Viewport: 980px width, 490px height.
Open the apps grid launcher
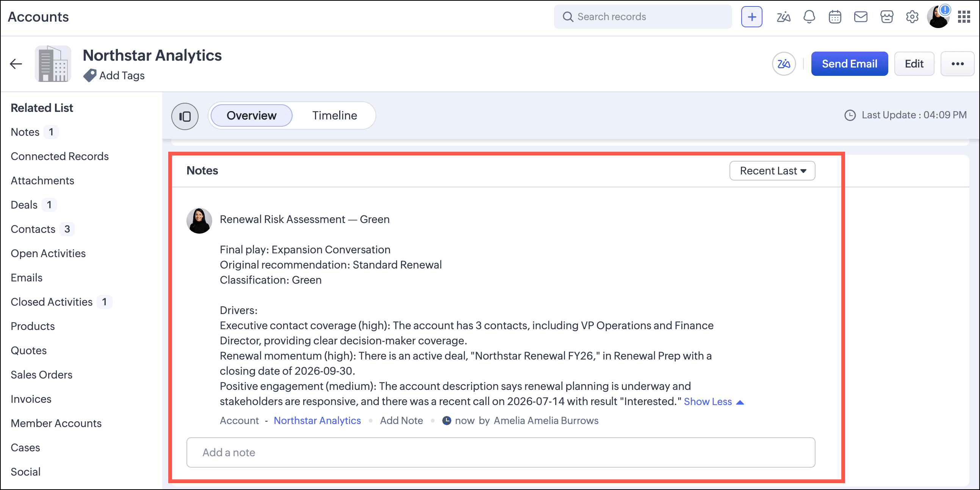tap(964, 17)
